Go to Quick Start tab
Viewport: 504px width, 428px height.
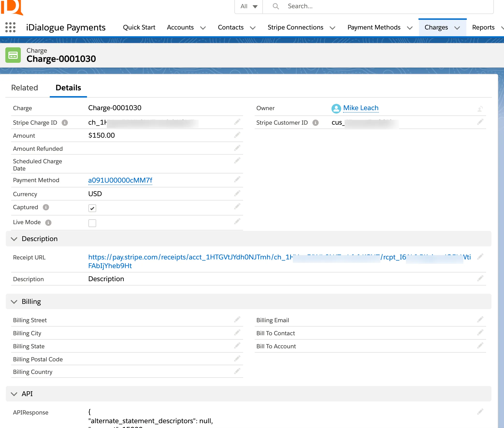pyautogui.click(x=139, y=28)
